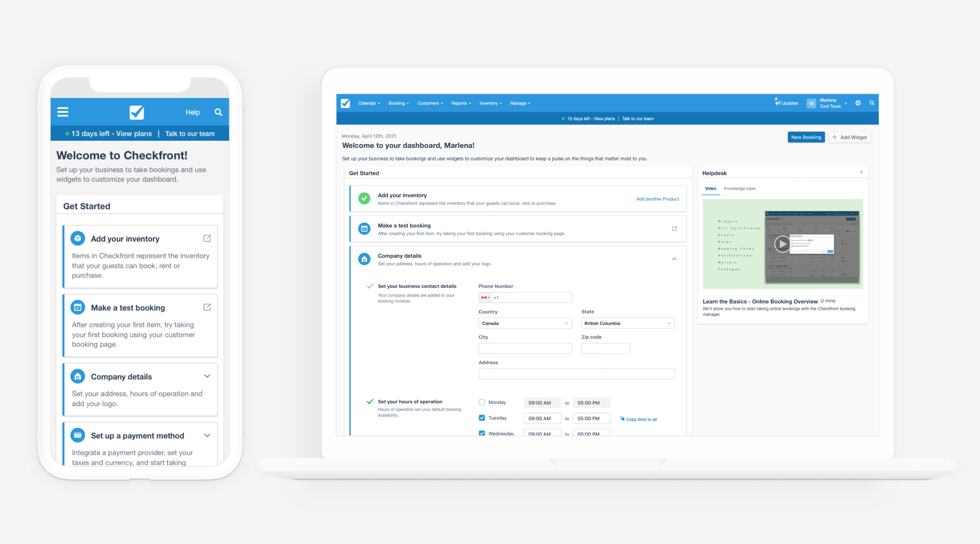Tap the search magnifier on the phone header

click(x=218, y=112)
